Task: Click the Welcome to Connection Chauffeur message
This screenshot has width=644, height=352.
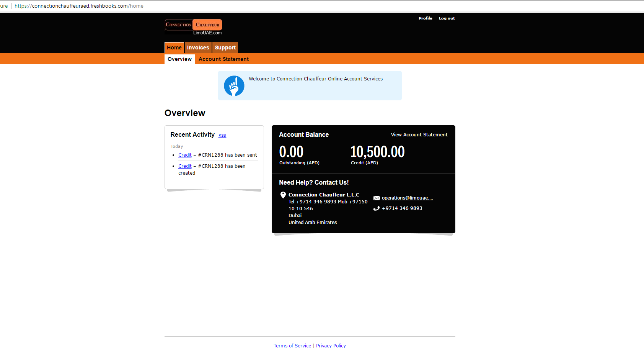Action: coord(316,79)
